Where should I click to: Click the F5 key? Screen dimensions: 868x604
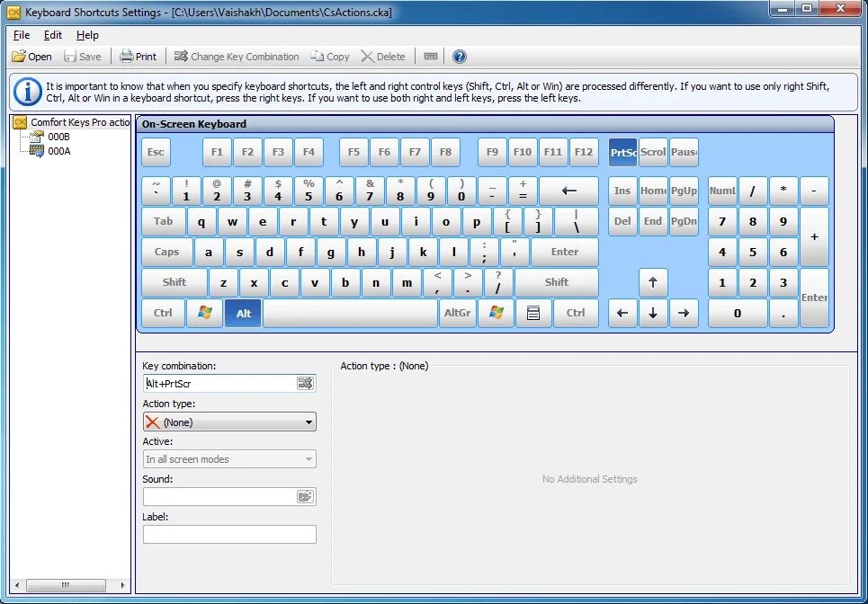pyautogui.click(x=353, y=152)
